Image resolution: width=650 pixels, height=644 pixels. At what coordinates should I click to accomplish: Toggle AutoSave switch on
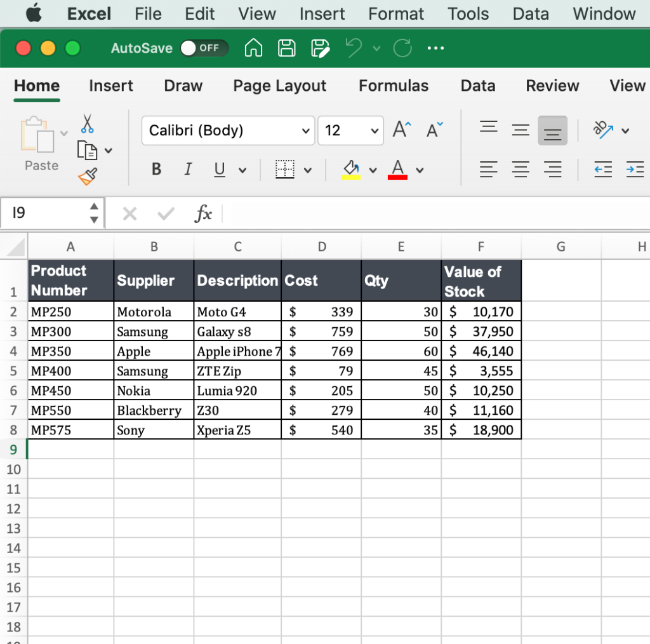[204, 48]
